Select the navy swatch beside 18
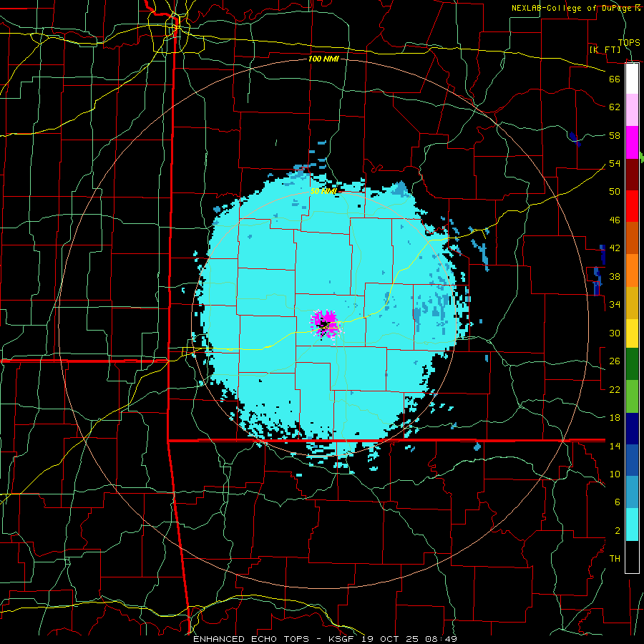Viewport: 644px width, 644px height. (632, 429)
